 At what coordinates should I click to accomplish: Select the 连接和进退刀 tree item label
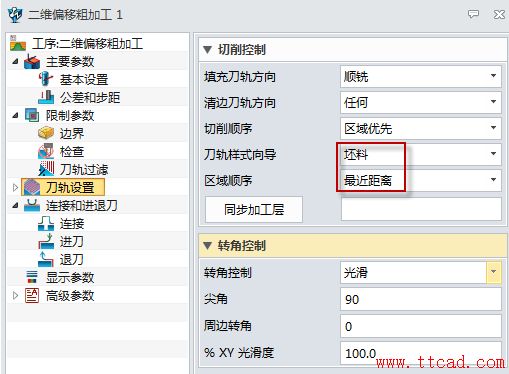click(82, 205)
